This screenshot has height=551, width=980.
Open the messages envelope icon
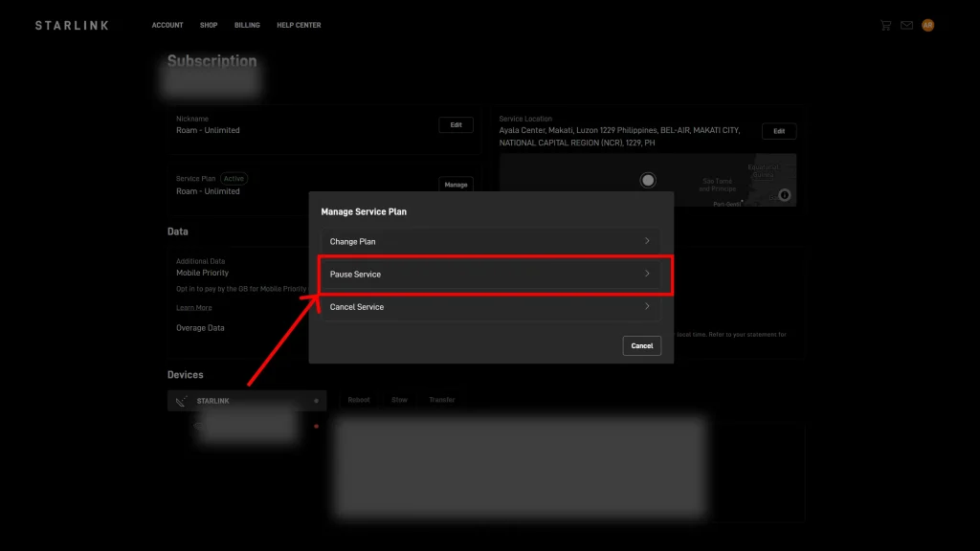tap(906, 25)
